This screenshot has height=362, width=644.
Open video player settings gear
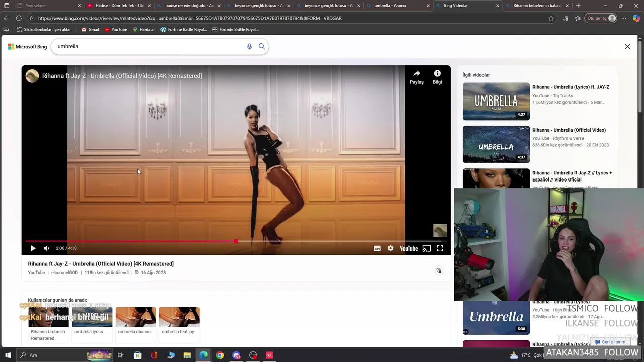tap(390, 248)
